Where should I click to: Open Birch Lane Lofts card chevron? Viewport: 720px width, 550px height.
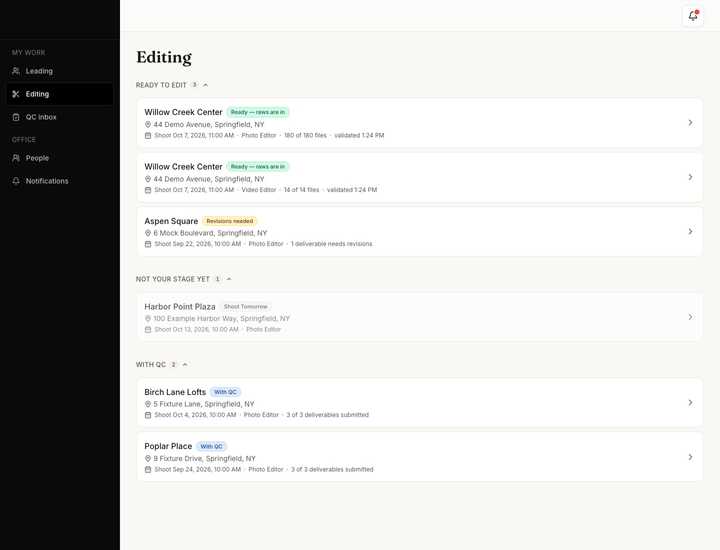point(690,403)
